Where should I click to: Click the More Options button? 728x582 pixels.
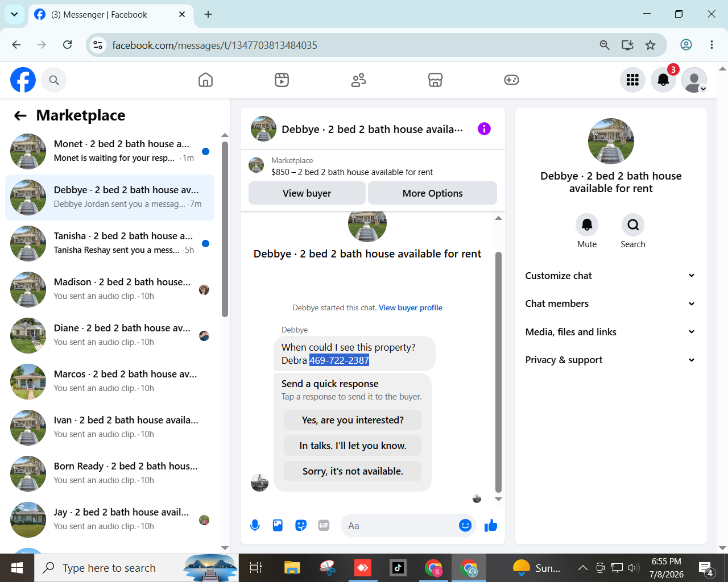pyautogui.click(x=433, y=193)
